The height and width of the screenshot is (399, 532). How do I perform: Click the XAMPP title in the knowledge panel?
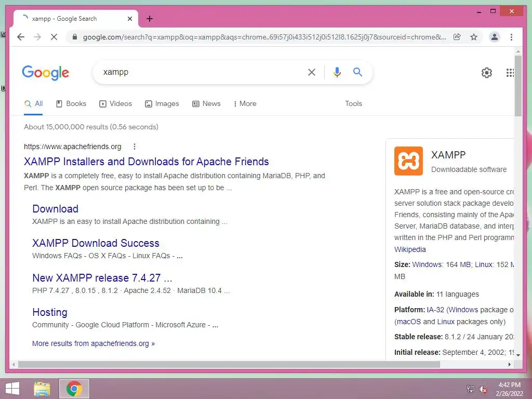coord(448,155)
